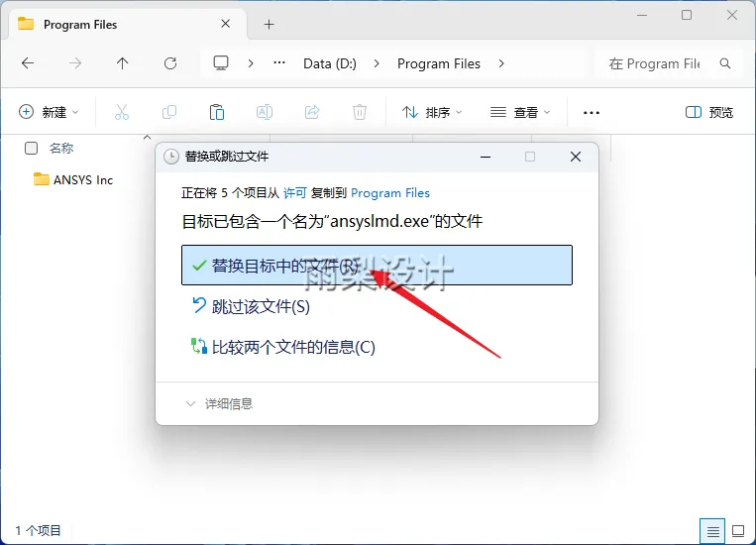Viewport: 756px width, 545px height.
Task: Click the search magnifier icon
Action: [x=725, y=63]
